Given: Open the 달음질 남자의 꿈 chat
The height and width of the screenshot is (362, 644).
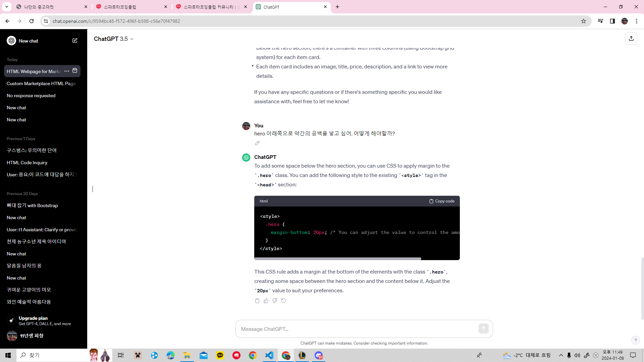Looking at the screenshot, I should coord(42,266).
